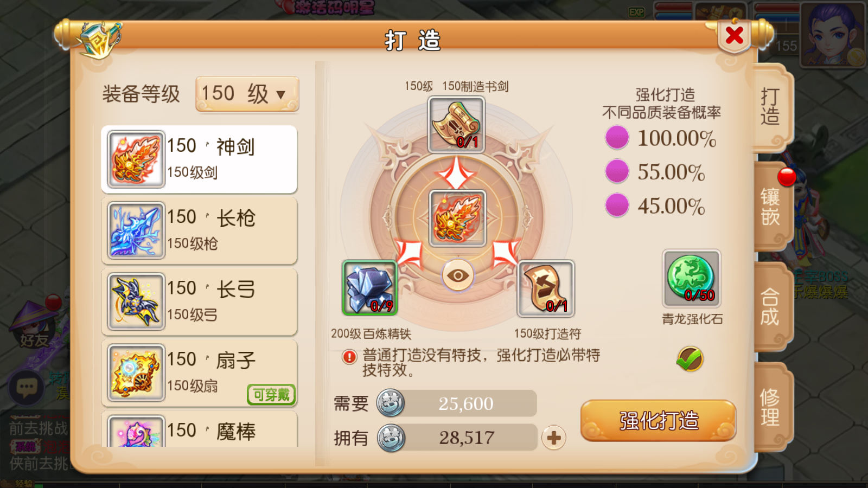Select the 150 长弓 equipment entry
Viewport: 868px width, 488px height.
pyautogui.click(x=199, y=302)
